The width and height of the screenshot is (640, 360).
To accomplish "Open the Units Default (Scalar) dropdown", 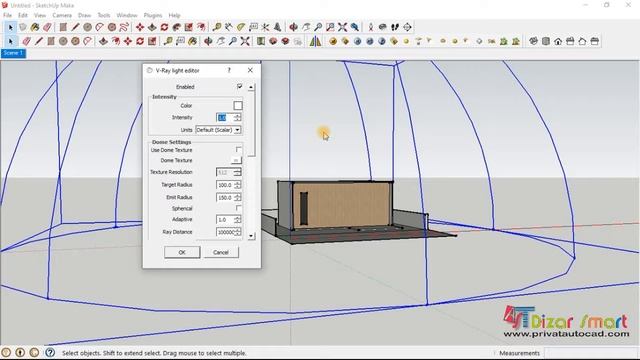I will coord(218,130).
